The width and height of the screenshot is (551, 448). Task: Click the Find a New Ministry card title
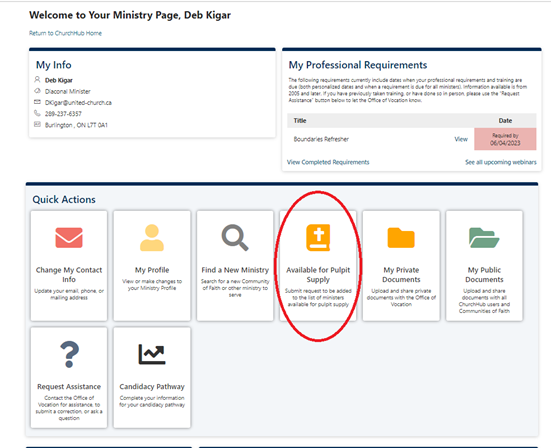coord(235,270)
